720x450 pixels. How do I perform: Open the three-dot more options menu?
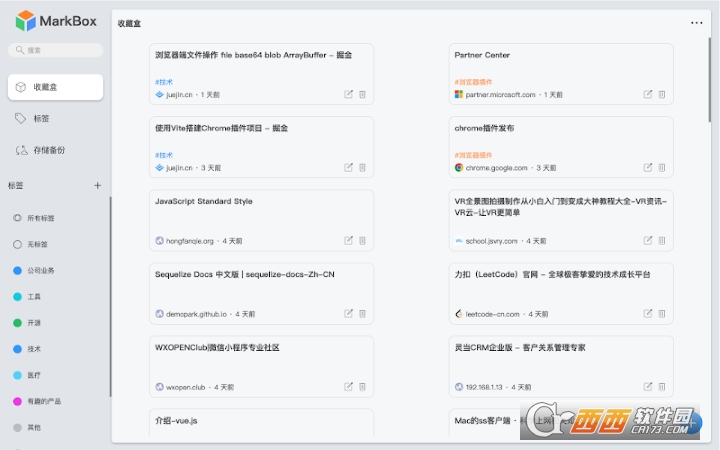pos(697,23)
